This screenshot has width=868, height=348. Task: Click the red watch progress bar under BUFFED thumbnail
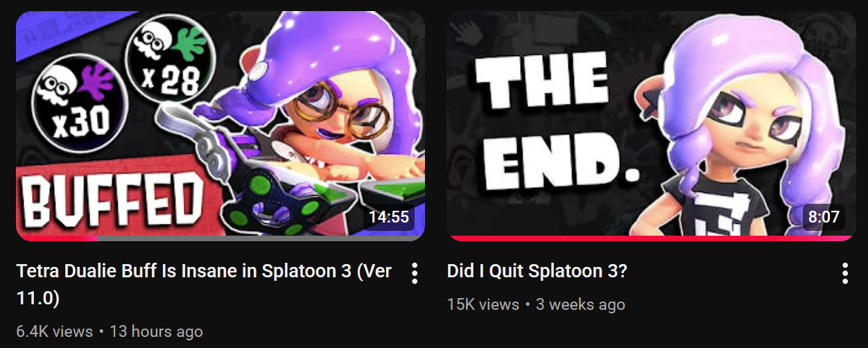click(x=57, y=238)
